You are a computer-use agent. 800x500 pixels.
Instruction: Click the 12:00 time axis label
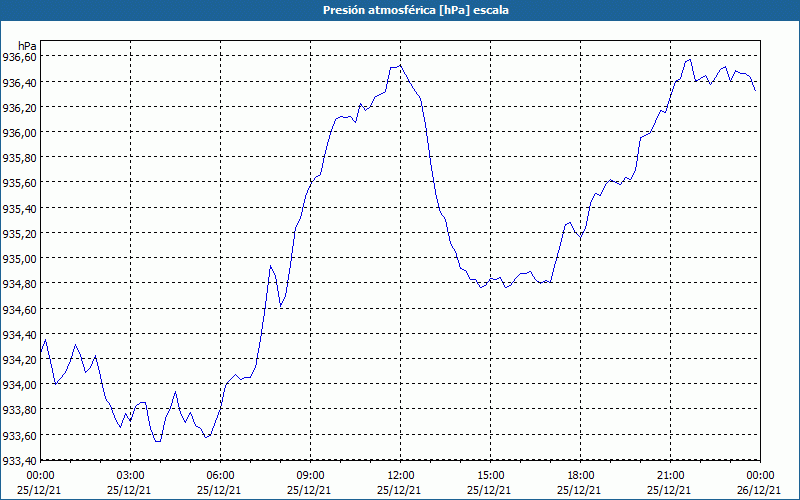click(x=400, y=476)
